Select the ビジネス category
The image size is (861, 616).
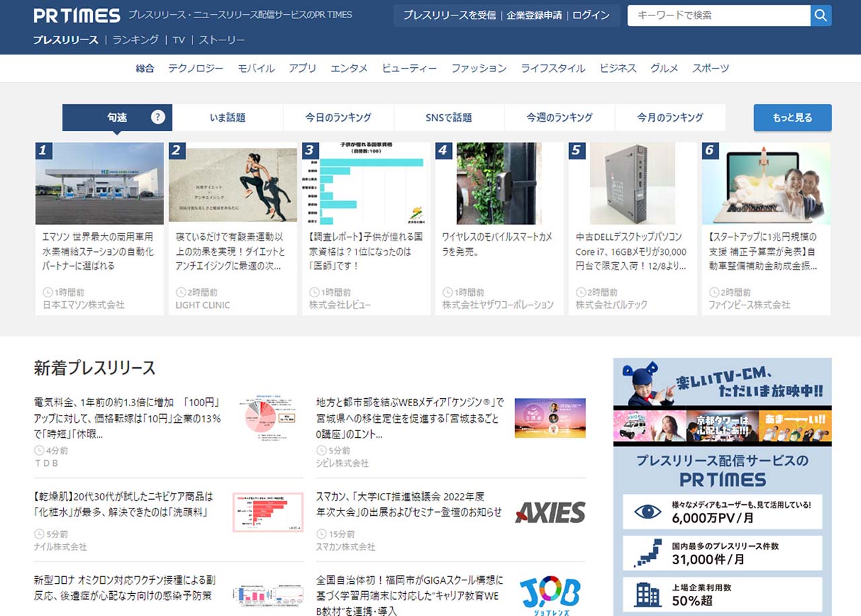tap(618, 68)
